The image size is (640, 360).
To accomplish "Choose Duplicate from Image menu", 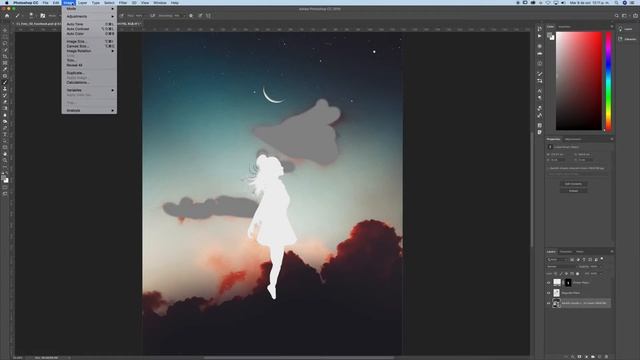I will pos(89,73).
